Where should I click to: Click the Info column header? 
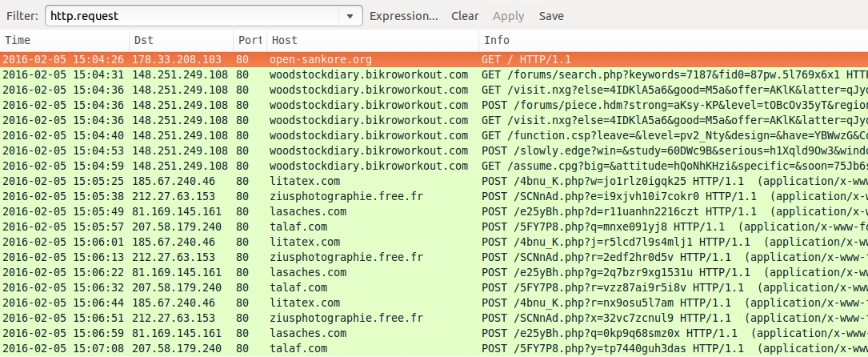point(672,40)
